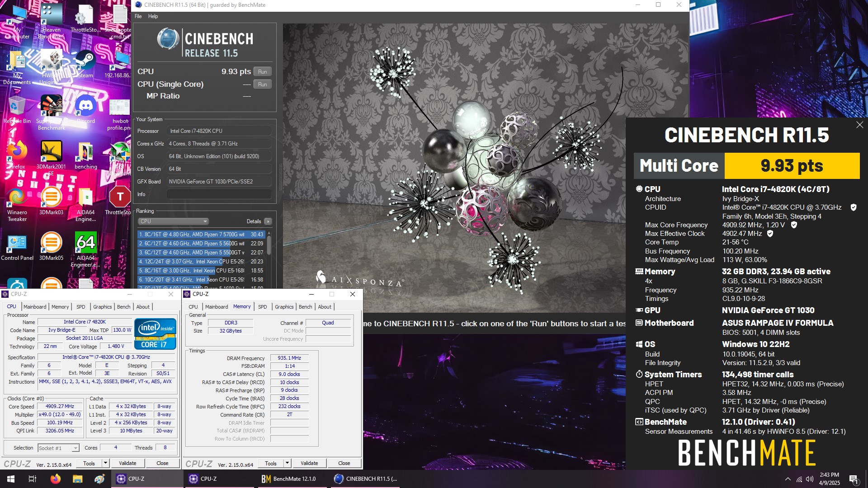Image resolution: width=868 pixels, height=488 pixels.
Task: Select ranking row AMD Ryzen 7 5700G
Action: click(x=201, y=235)
